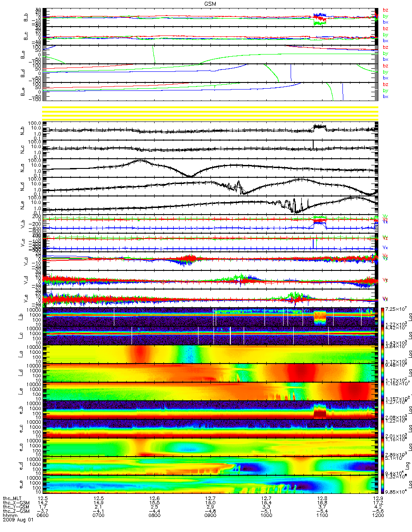Click the thc_Z-GSM row label
This screenshot has width=412, height=532.
click(16, 512)
